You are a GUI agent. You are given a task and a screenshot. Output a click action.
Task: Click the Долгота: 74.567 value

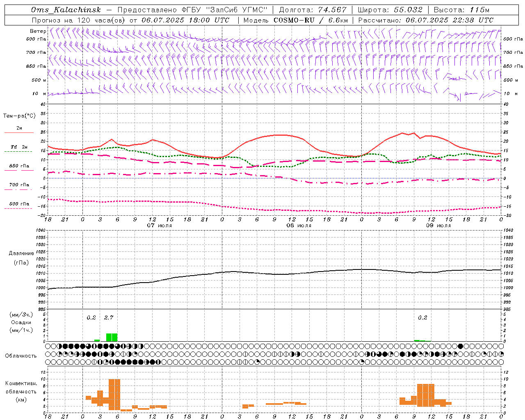[x=313, y=10]
